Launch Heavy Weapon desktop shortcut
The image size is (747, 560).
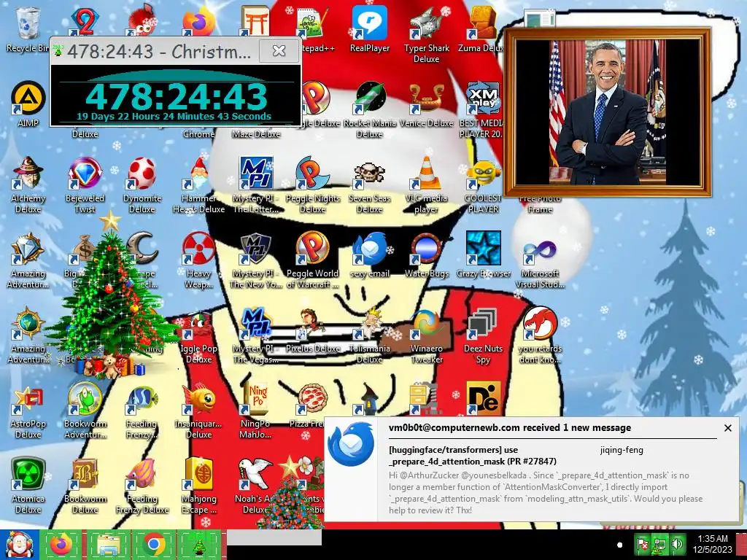tap(198, 260)
